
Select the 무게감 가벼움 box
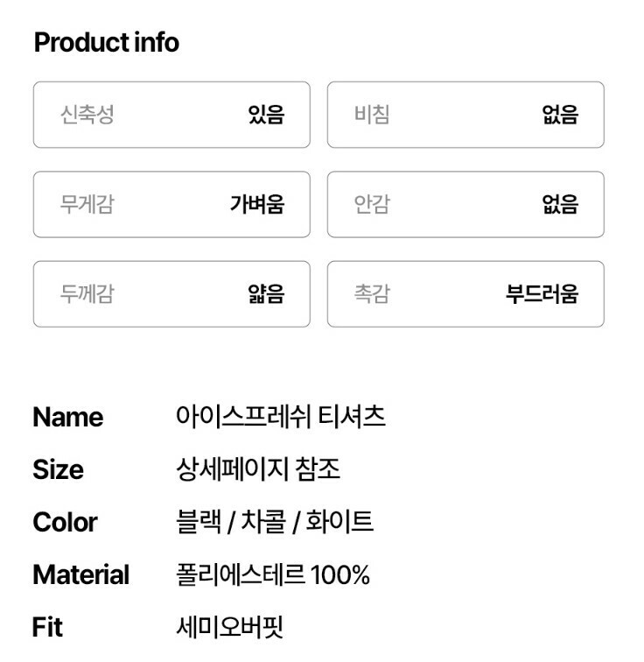point(171,205)
